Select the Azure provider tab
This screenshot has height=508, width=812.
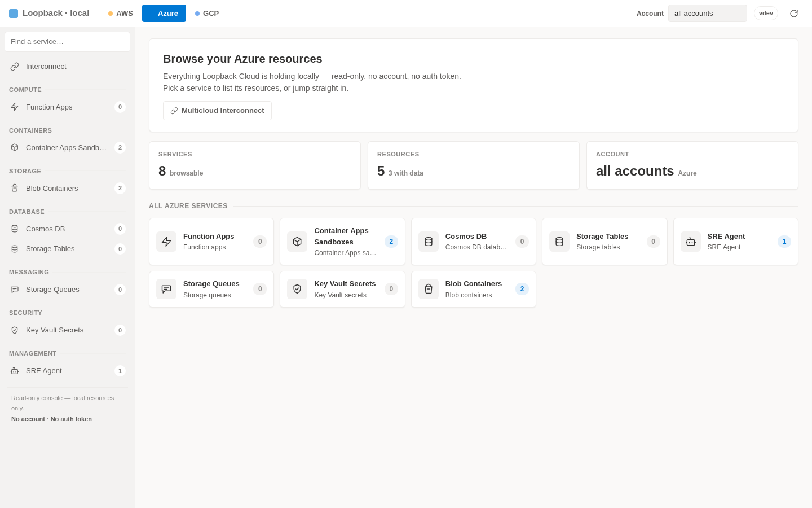coord(164,14)
